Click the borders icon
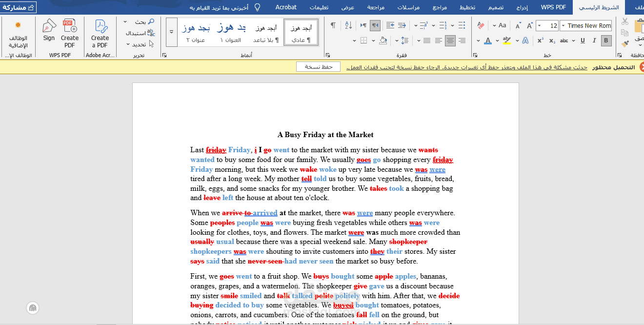 click(363, 41)
